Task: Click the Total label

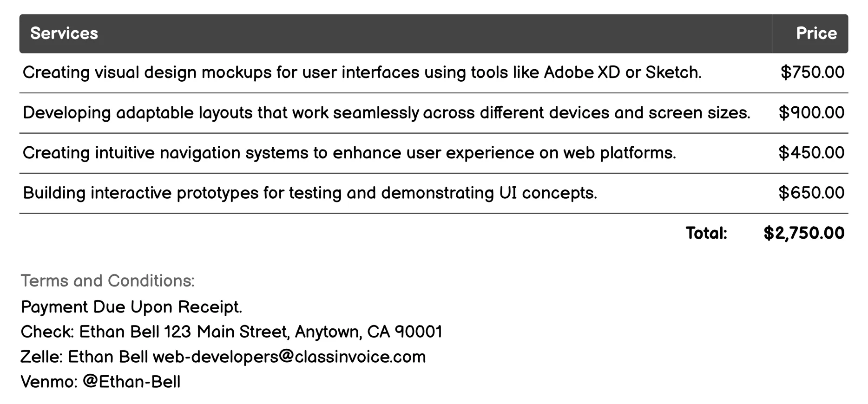Action: coord(706,233)
